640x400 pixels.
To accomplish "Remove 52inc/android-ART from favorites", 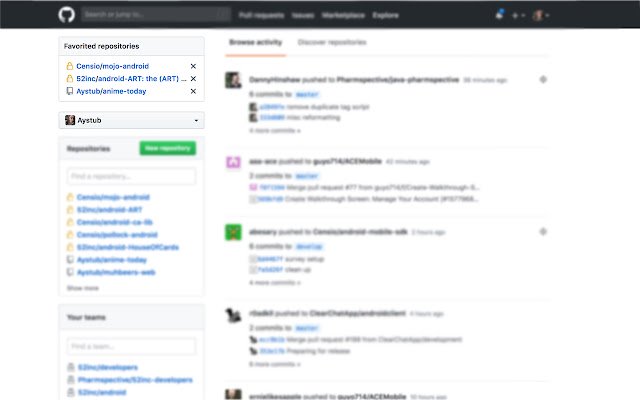I will click(x=193, y=78).
